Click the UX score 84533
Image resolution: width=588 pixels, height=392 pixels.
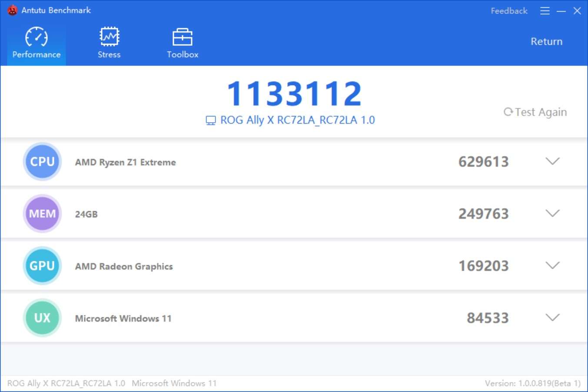coord(488,318)
